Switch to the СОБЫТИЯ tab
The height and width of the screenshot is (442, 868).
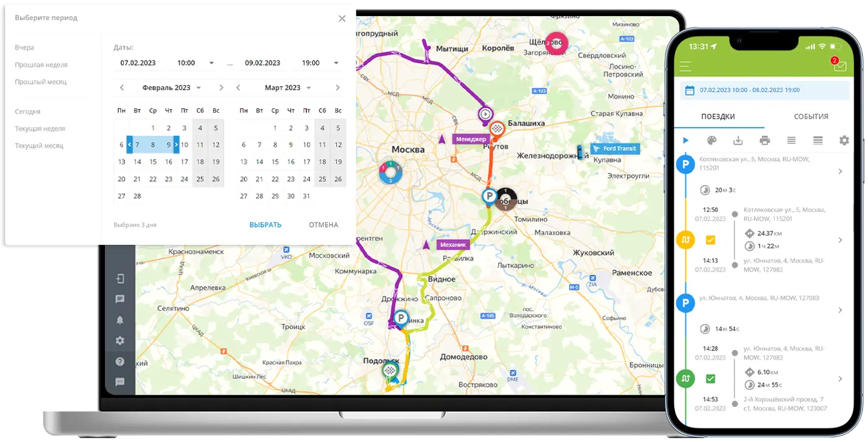(x=811, y=117)
